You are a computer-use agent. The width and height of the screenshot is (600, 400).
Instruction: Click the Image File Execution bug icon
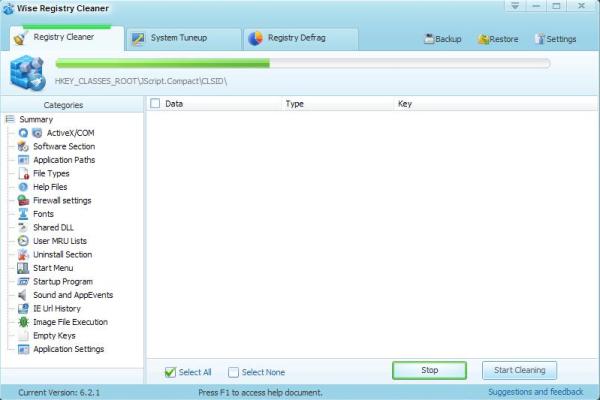coord(23,322)
